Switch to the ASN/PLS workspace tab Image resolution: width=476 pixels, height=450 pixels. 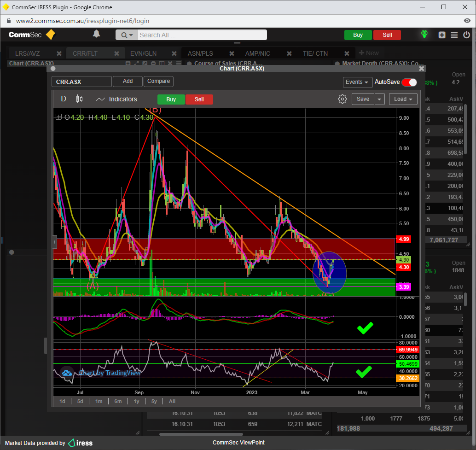(200, 53)
